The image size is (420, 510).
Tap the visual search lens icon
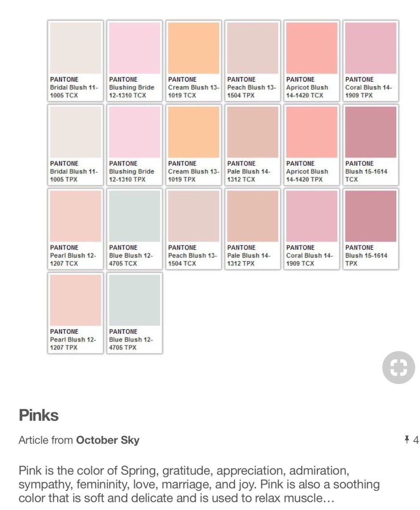[x=398, y=367]
